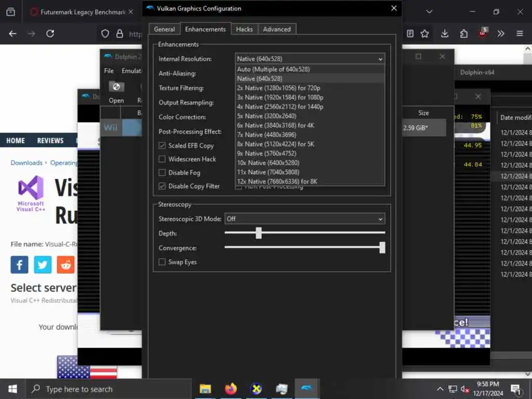Viewport: 532px width, 399px height.
Task: Click the muted volume tray icon
Action: pos(465,389)
